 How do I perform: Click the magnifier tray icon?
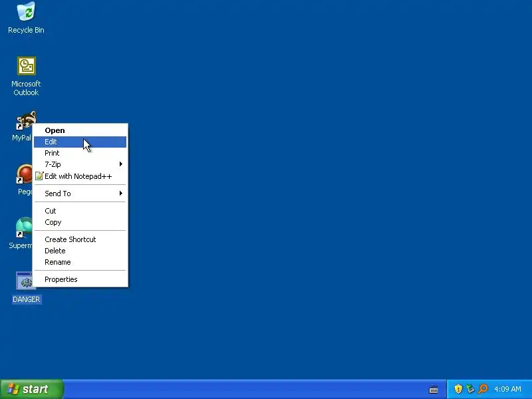pyautogui.click(x=483, y=389)
